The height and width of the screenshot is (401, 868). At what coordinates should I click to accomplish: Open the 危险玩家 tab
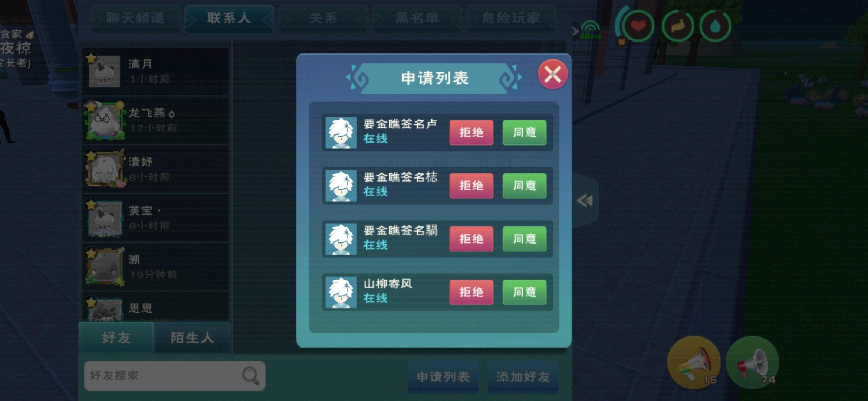click(511, 18)
